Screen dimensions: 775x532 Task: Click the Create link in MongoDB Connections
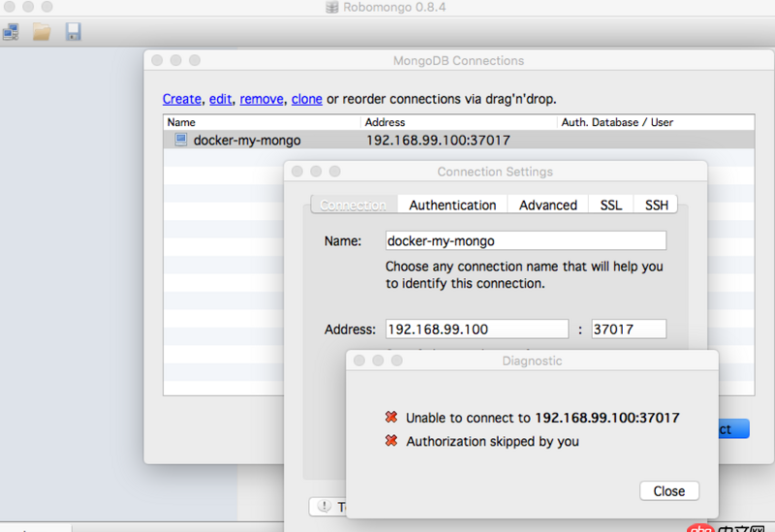pyautogui.click(x=182, y=99)
